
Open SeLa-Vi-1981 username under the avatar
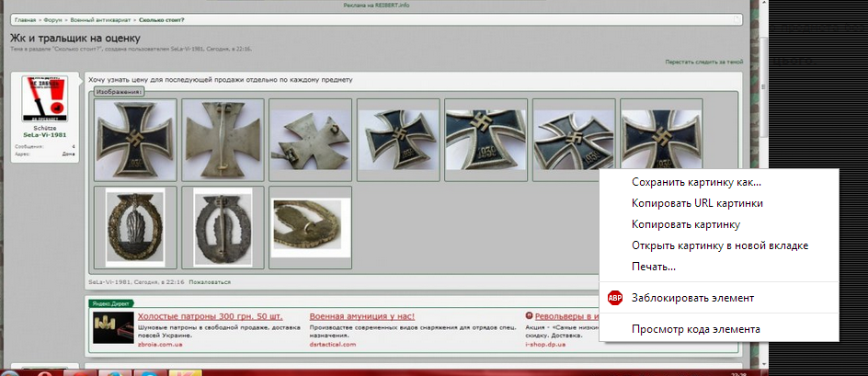[x=45, y=134]
